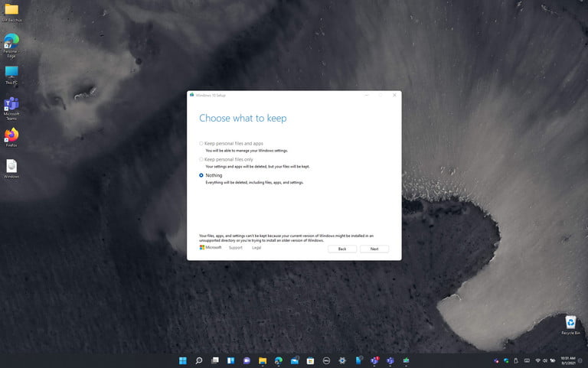The height and width of the screenshot is (368, 588).
Task: Click the Wi-Fi icon in system tray
Action: pos(537,360)
